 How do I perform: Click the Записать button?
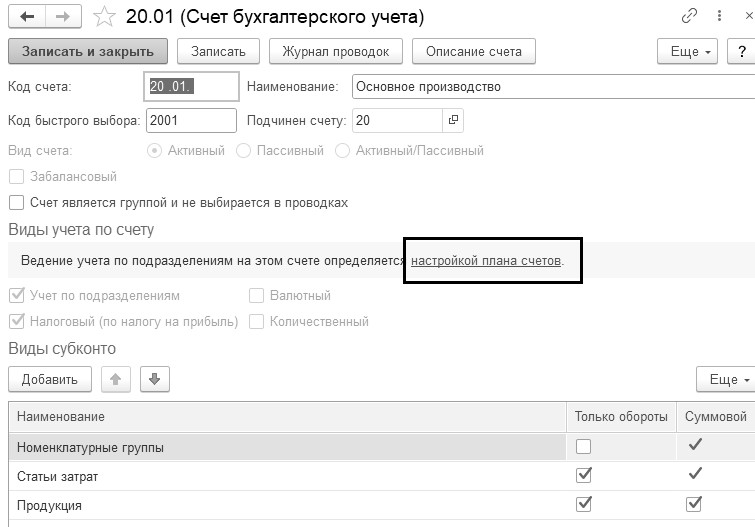point(219,52)
